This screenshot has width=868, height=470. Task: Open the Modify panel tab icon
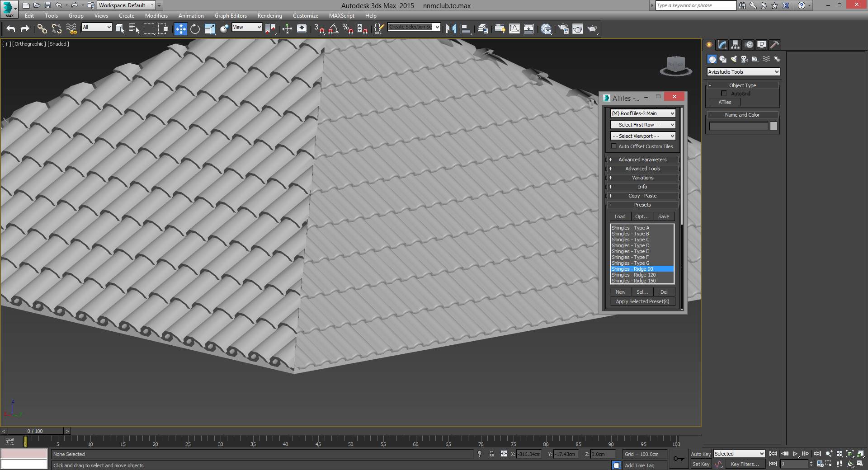point(722,45)
